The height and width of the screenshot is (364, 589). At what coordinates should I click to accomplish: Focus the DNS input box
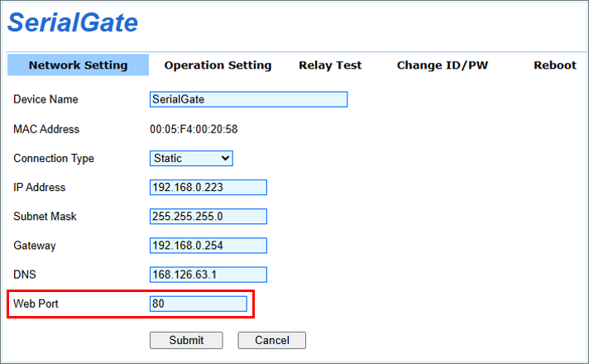[x=208, y=275]
